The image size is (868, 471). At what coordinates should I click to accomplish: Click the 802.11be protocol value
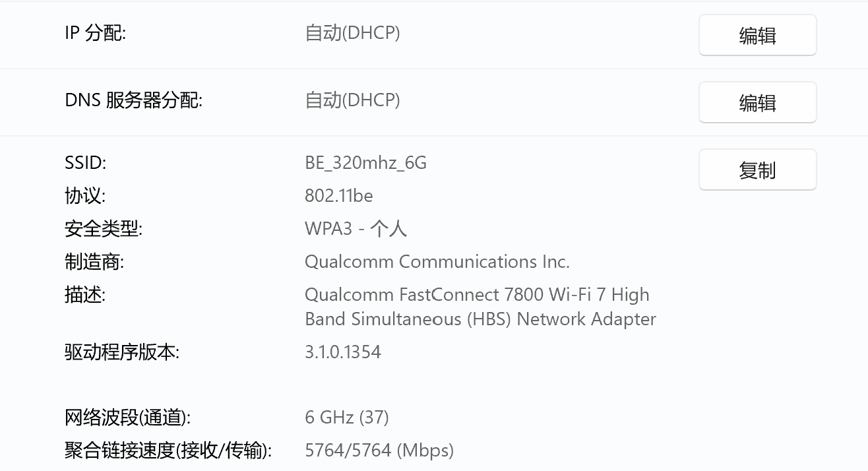[x=338, y=196]
